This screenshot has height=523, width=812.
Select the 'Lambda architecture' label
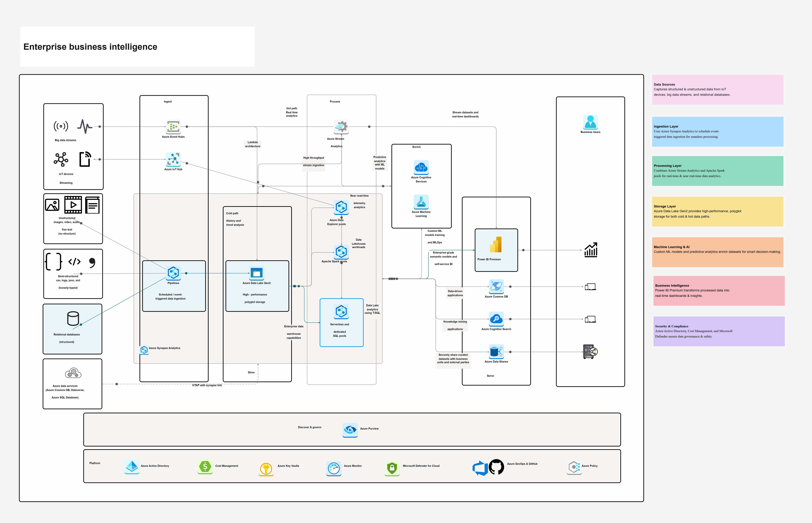(253, 144)
